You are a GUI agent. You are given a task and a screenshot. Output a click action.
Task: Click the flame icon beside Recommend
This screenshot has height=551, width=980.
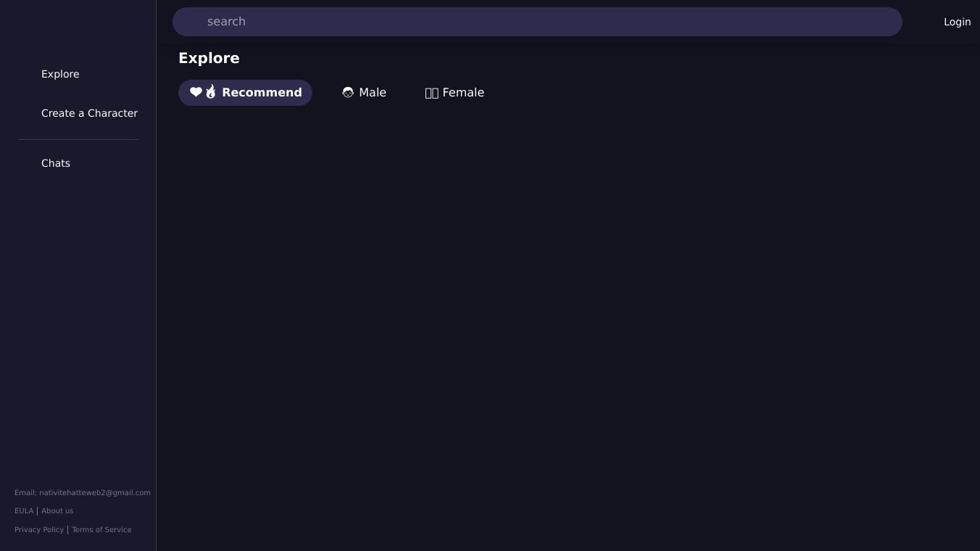(x=211, y=91)
